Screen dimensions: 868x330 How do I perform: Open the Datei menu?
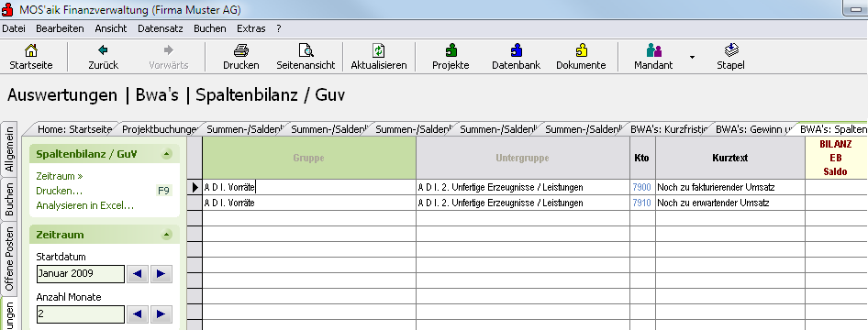pos(13,28)
